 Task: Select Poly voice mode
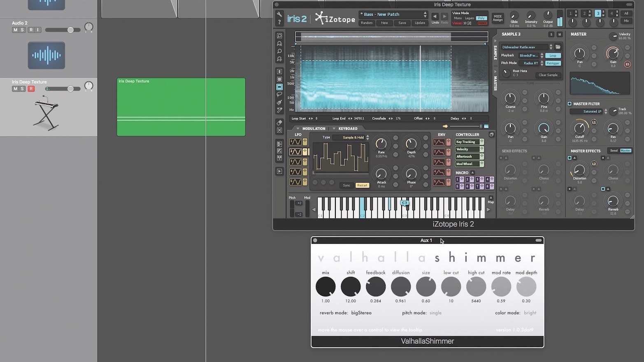click(481, 18)
